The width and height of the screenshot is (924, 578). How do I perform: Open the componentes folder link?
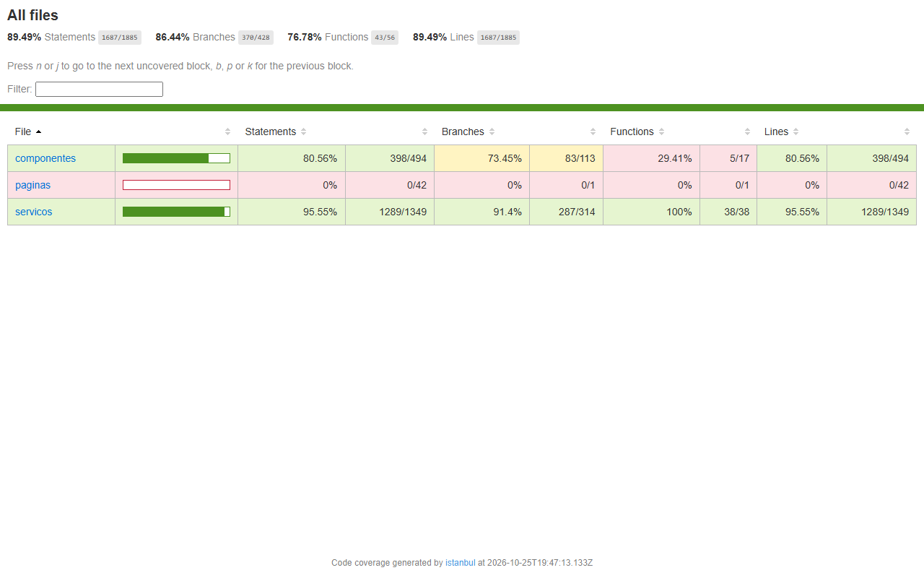point(45,158)
